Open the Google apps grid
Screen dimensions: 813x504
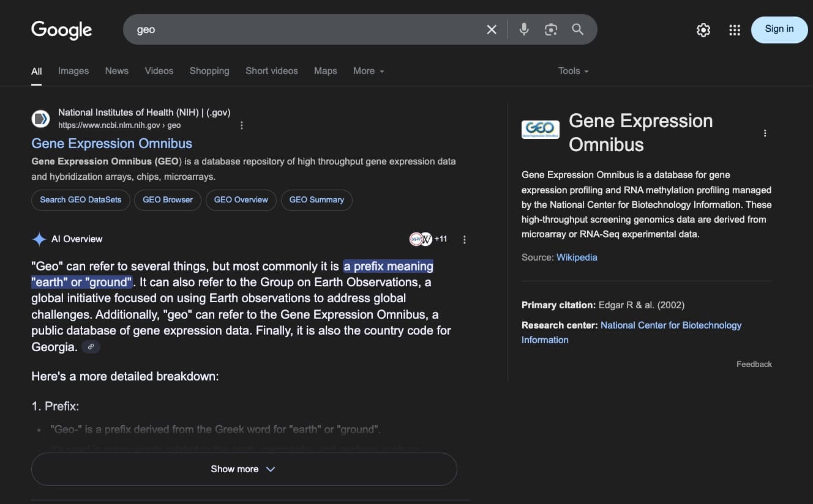click(x=735, y=29)
